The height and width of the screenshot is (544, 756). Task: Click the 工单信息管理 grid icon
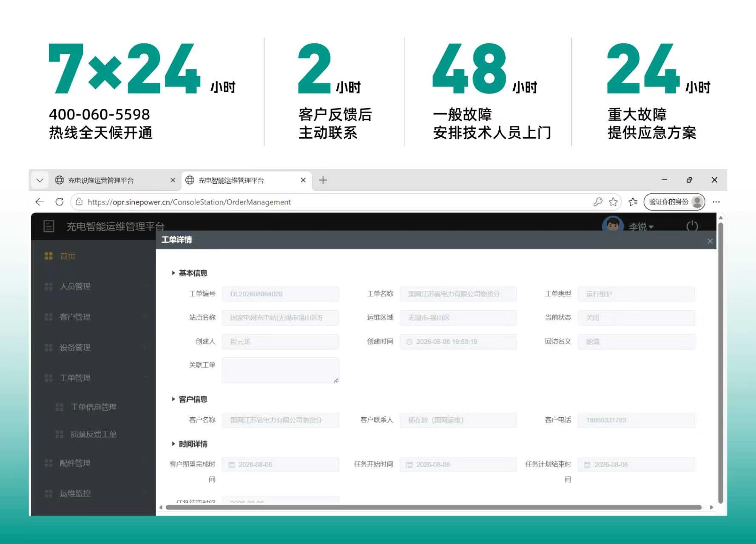[60, 407]
